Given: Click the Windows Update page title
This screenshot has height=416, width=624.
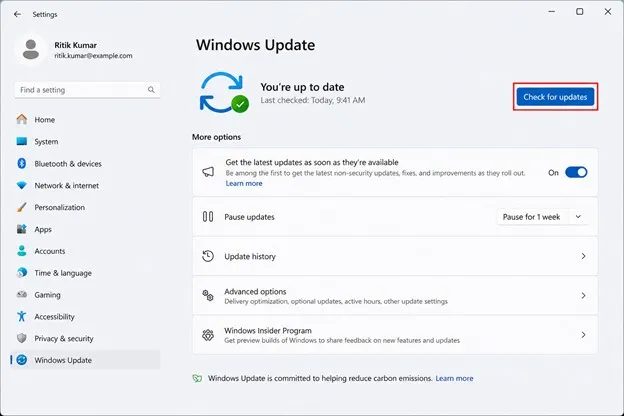Looking at the screenshot, I should tap(255, 45).
